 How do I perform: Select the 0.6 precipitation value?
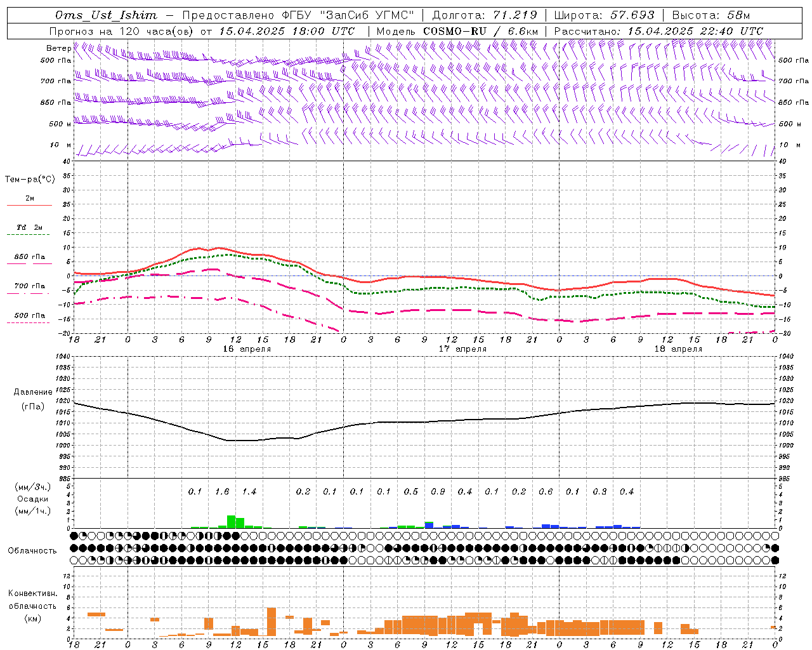click(x=546, y=492)
